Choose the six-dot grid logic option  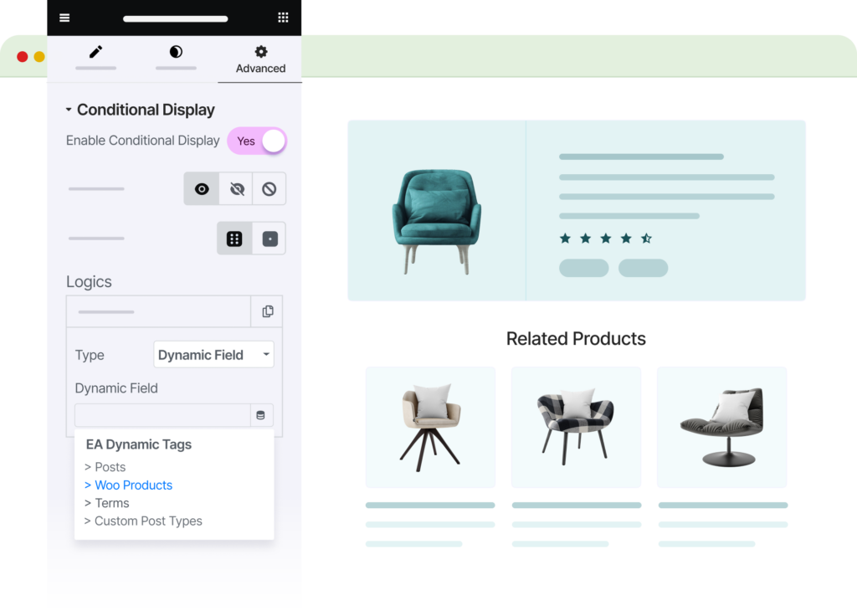tap(234, 239)
